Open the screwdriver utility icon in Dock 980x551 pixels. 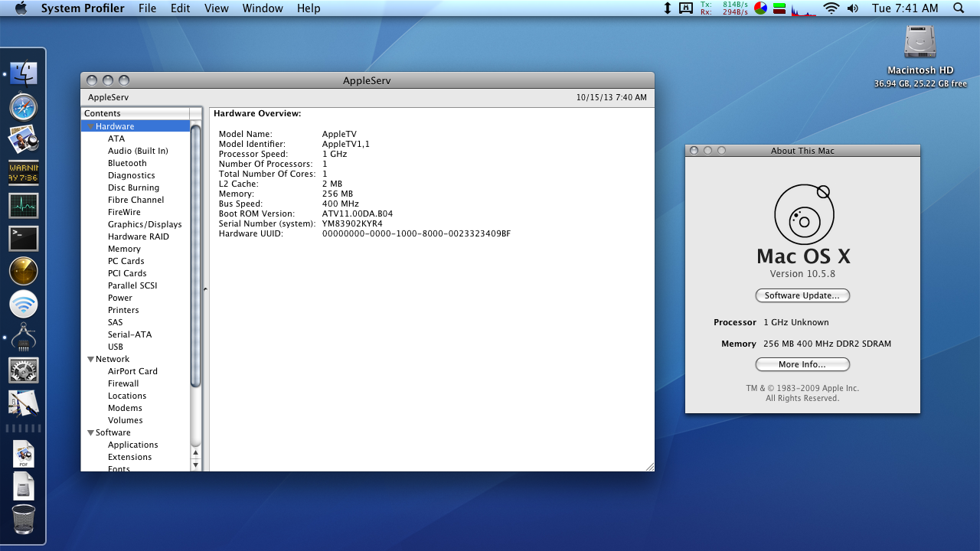click(x=23, y=403)
